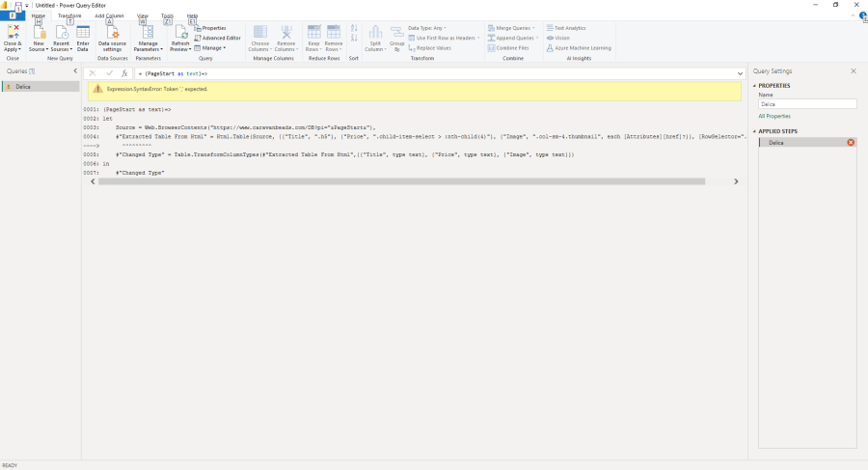Viewport: 868px width, 470px height.
Task: Switch to the Transform ribbon tab
Action: (69, 16)
